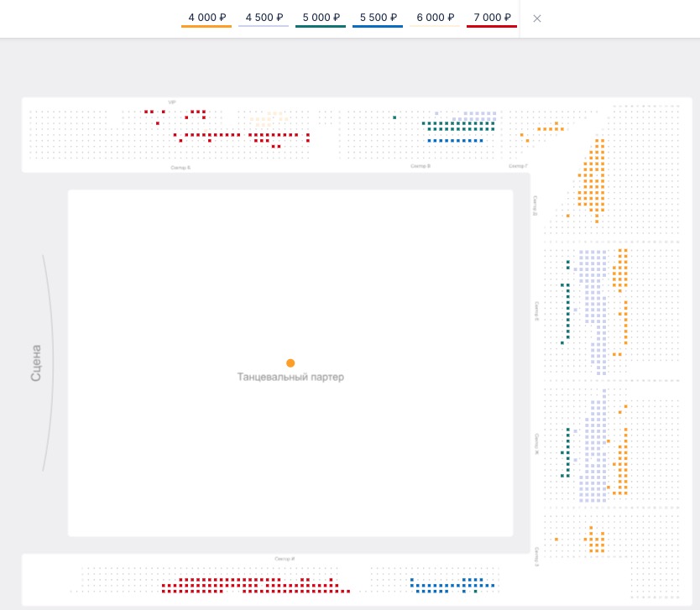The width and height of the screenshot is (700, 610).
Task: Choose the single orange seat in bottom-right sector З
Action: [x=556, y=539]
